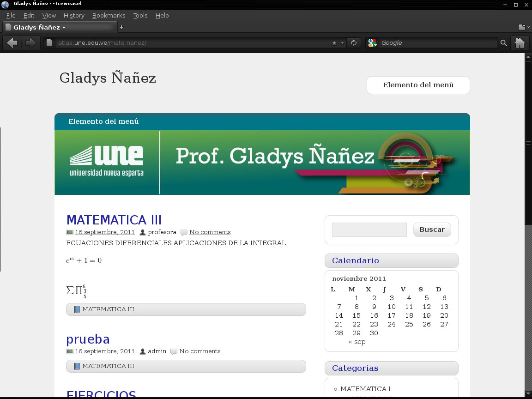Open No comments link under prueba
The width and height of the screenshot is (532, 399).
pyautogui.click(x=200, y=351)
